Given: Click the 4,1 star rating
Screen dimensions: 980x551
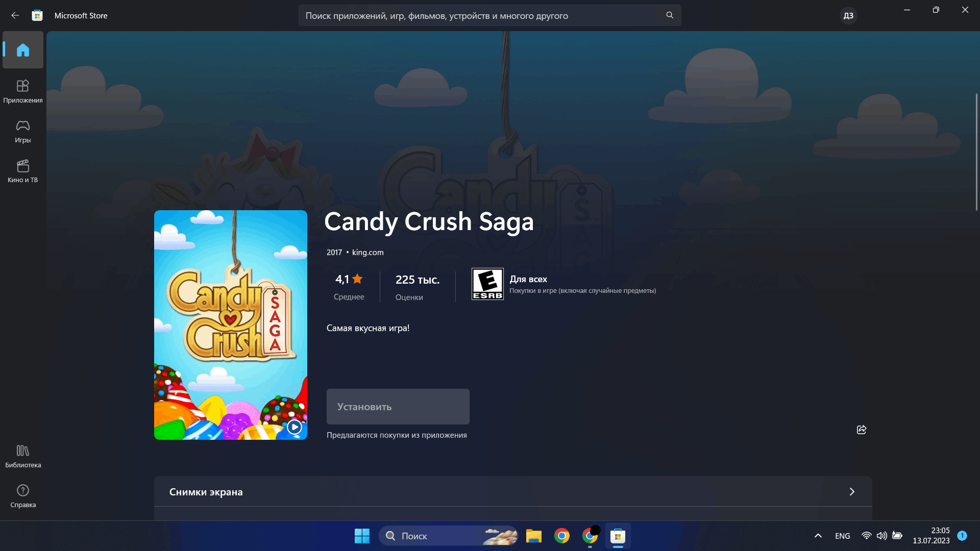Looking at the screenshot, I should (349, 279).
